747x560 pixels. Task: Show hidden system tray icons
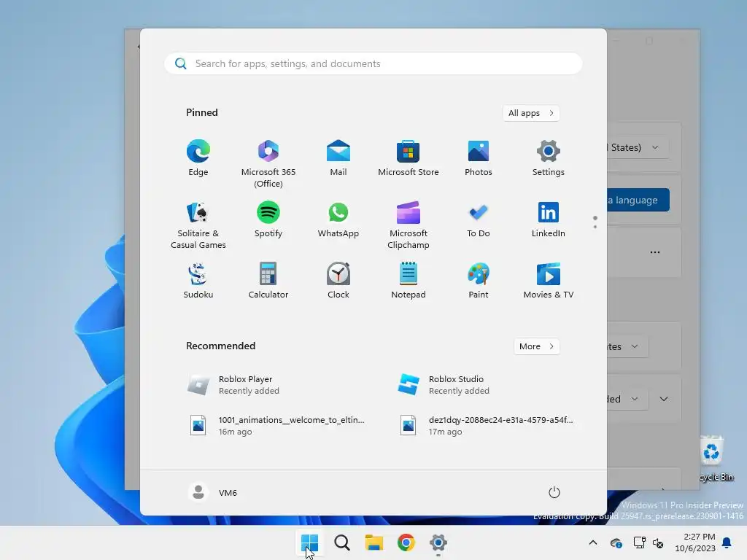(x=593, y=542)
